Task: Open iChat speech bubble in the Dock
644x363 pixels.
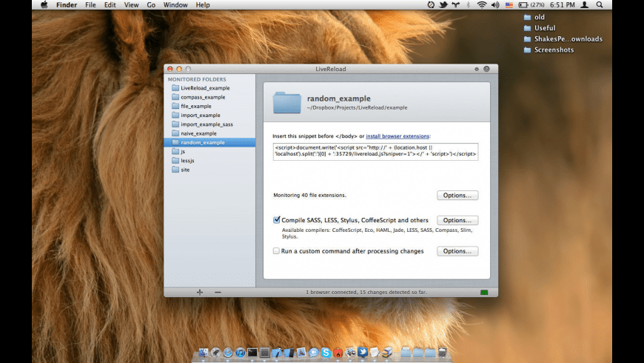Action: 314,353
